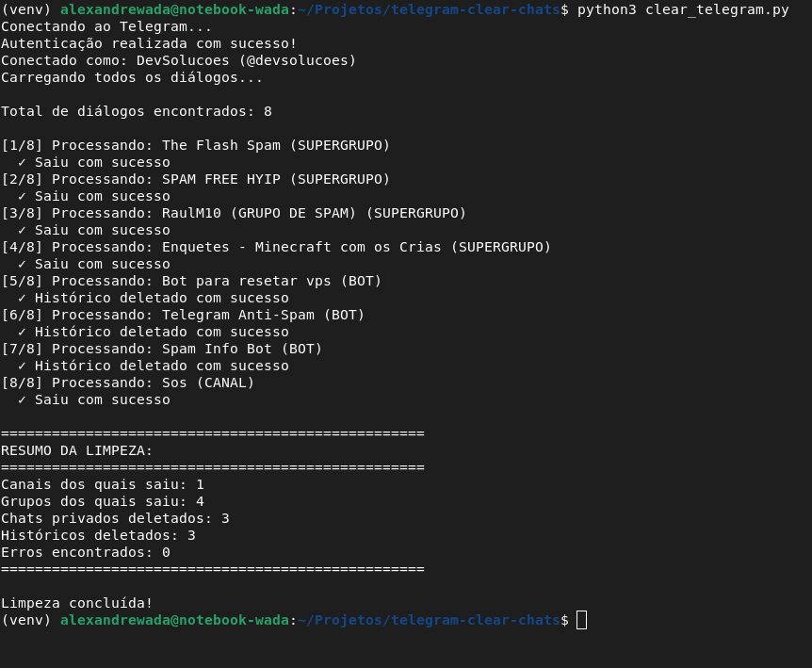Click the cursor block at the bottom prompt
The width and height of the screenshot is (812, 668).
pyautogui.click(x=581, y=620)
